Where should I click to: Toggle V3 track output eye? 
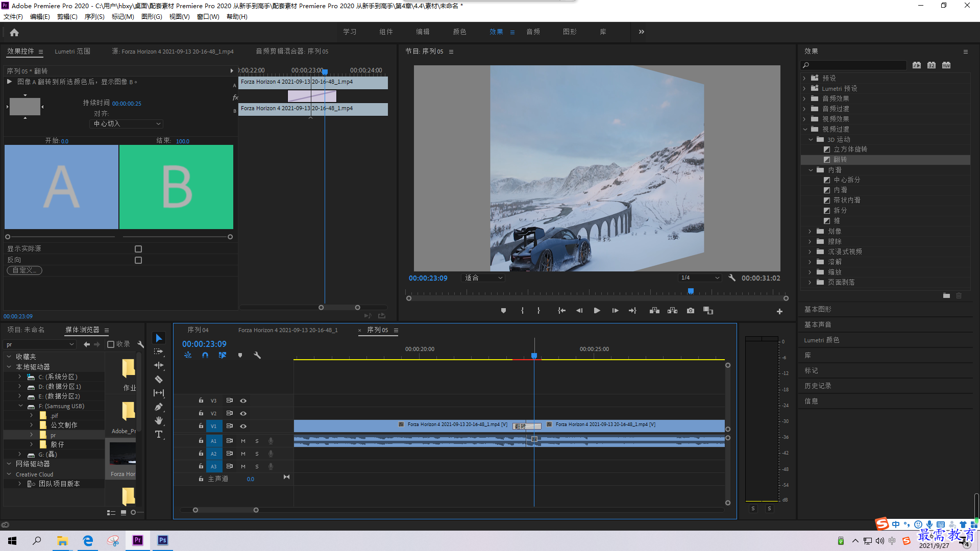243,400
